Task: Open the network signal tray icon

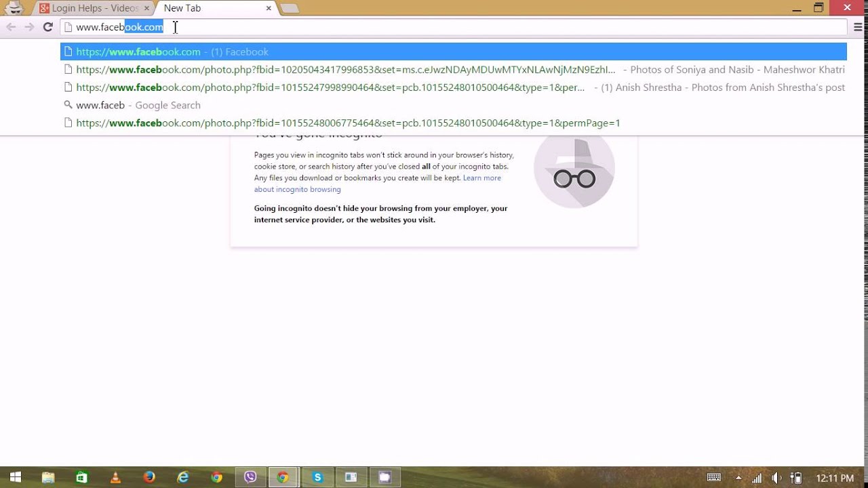Action: pos(757,478)
